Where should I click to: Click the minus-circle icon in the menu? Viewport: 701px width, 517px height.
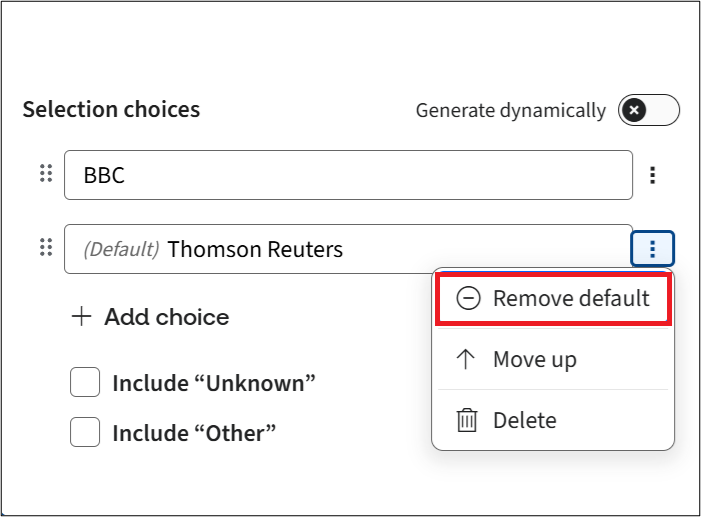pos(467,298)
